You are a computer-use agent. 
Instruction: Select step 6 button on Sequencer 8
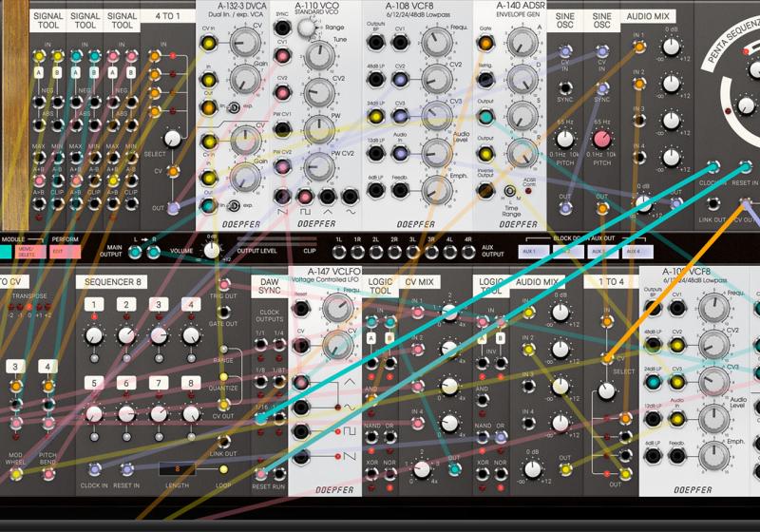125,384
